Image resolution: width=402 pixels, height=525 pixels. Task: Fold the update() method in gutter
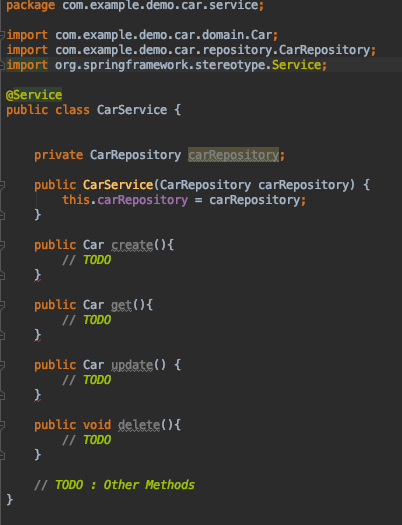2,365
